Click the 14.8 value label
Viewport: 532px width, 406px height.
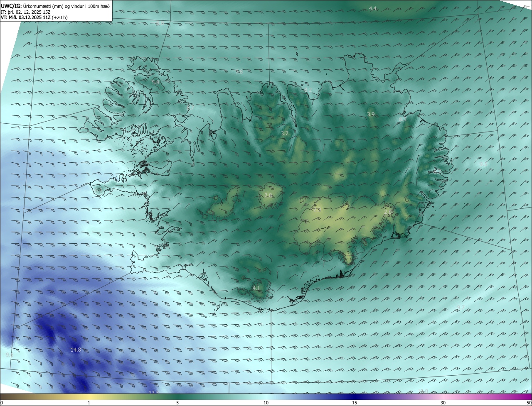pos(76,350)
